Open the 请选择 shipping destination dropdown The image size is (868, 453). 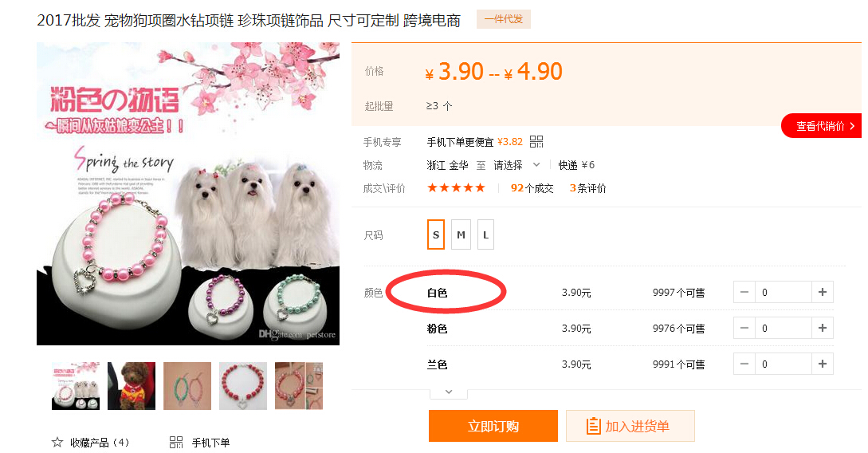click(x=516, y=165)
